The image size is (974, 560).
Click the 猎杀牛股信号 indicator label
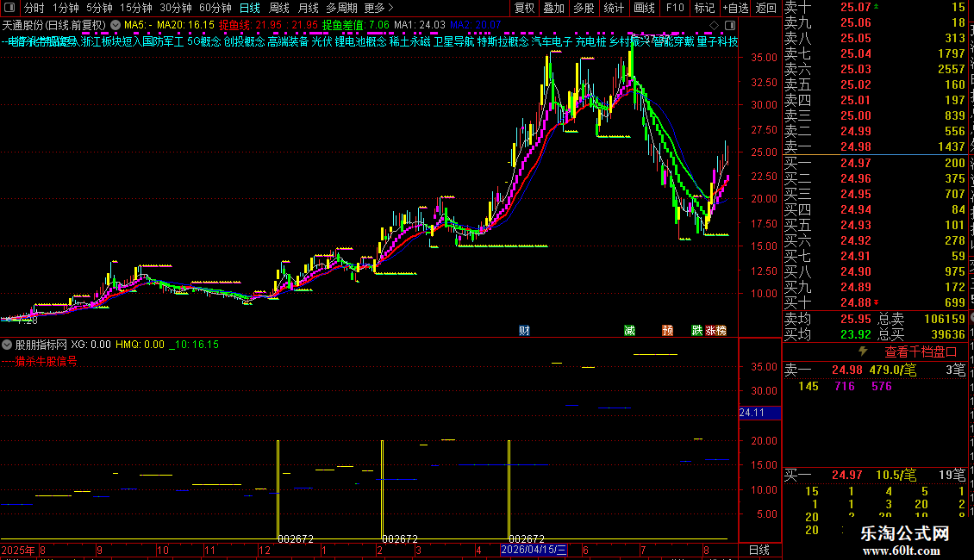(x=46, y=361)
